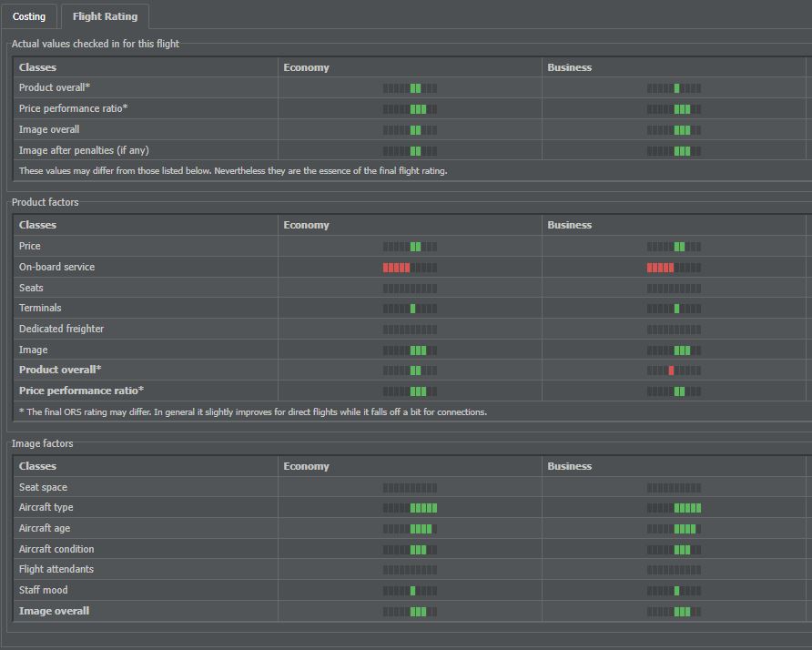This screenshot has height=650, width=812.
Task: Click the Classes header in the Product factors table
Action: (x=37, y=225)
